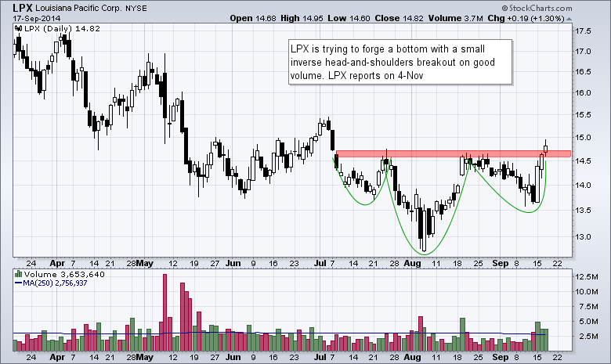The height and width of the screenshot is (364, 611).
Task: Click the tallest red volume bar in May
Action: pos(164,312)
